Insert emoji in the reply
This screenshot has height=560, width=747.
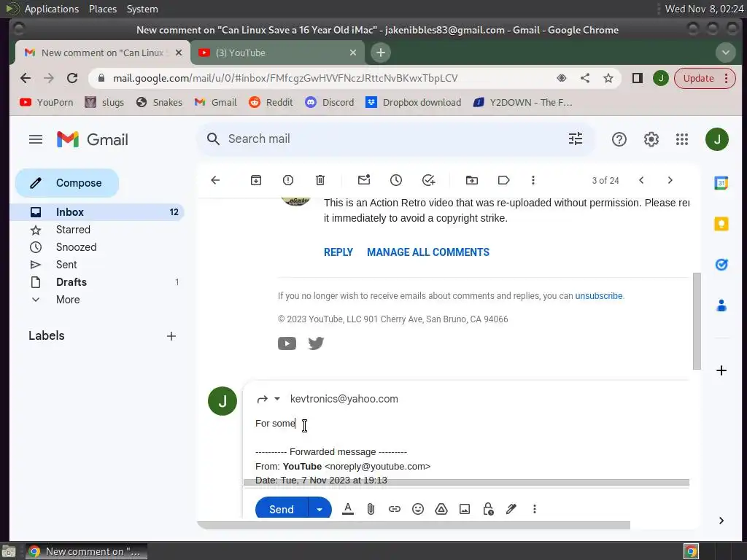pyautogui.click(x=418, y=509)
